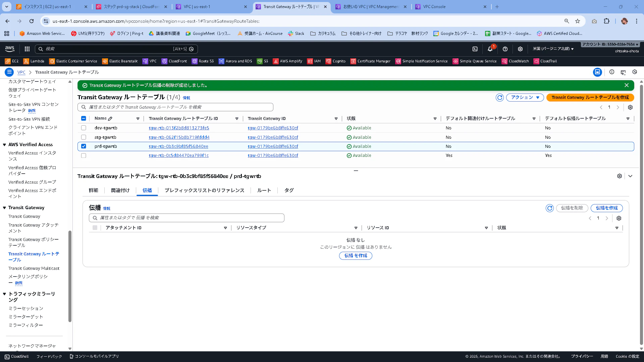Click Transit Gateway ルートテーブルを作成 button

point(590,98)
